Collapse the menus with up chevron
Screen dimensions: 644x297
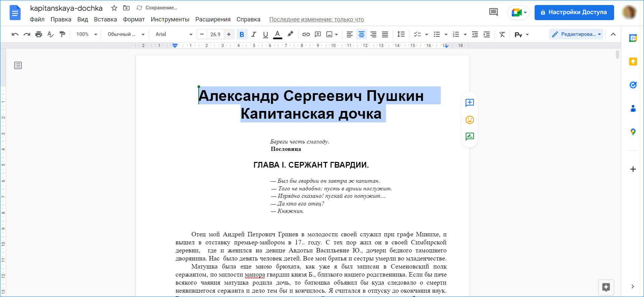pos(613,34)
